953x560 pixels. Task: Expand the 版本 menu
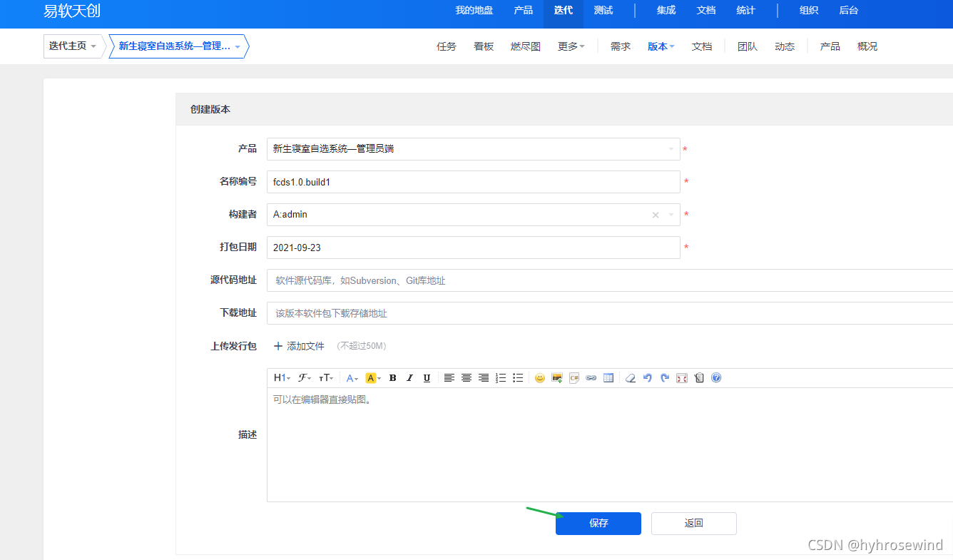pos(661,46)
